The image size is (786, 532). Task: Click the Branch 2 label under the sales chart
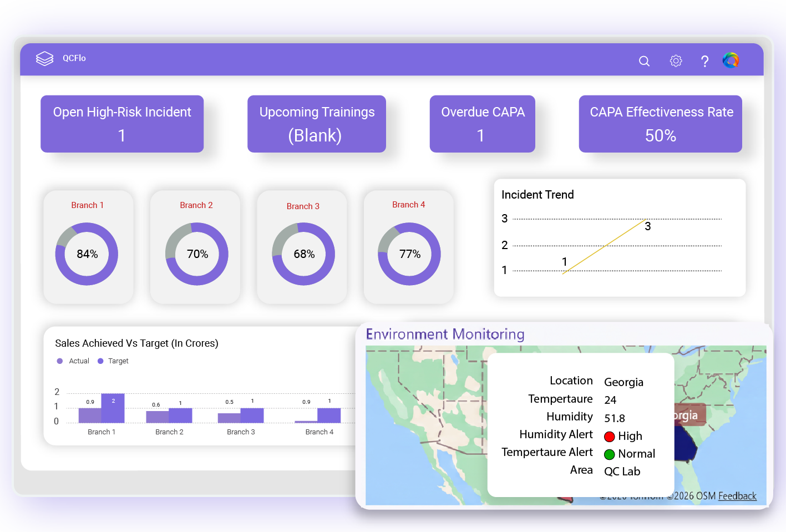[169, 432]
